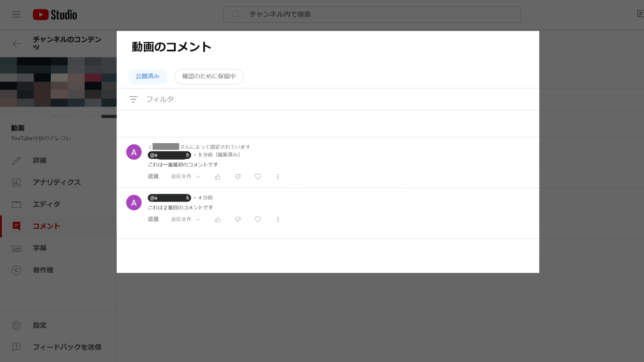Dislike the comment これは 2 番目のコメントです
The height and width of the screenshot is (362, 644).
point(238,220)
